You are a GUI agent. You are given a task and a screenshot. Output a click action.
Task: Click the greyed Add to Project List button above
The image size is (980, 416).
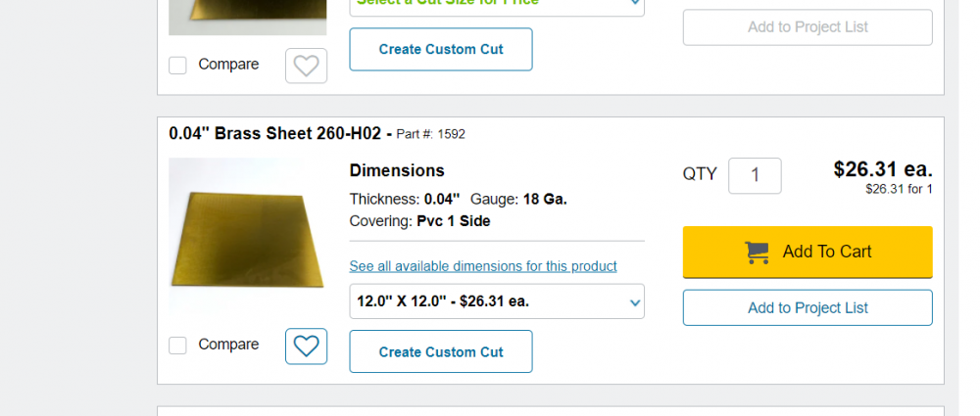pyautogui.click(x=808, y=26)
